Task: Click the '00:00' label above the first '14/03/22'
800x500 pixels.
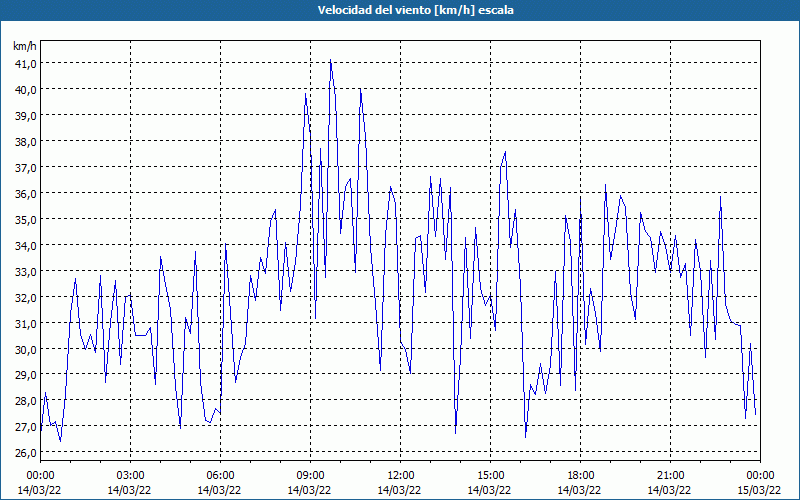Action: 40,476
